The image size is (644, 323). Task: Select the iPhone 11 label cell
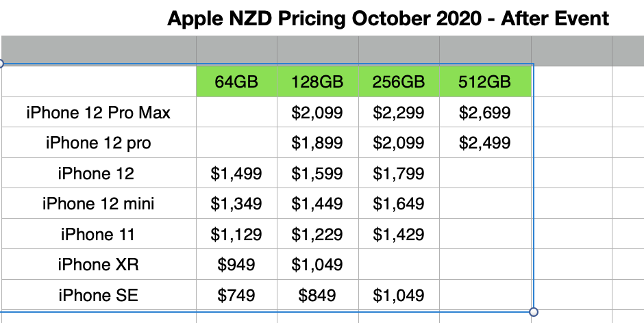(x=99, y=235)
